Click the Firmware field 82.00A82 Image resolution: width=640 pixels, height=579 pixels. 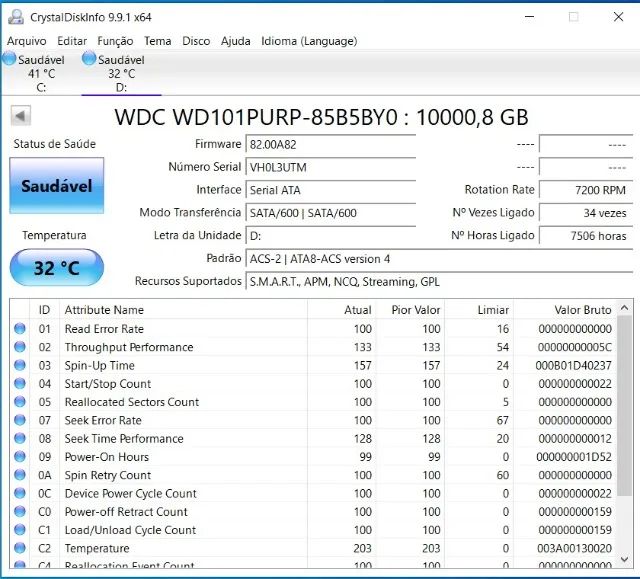331,144
